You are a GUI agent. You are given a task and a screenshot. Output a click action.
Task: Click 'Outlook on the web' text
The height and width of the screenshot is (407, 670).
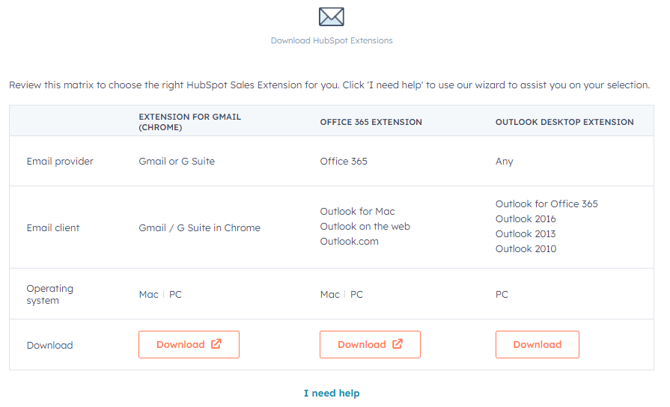coord(365,226)
